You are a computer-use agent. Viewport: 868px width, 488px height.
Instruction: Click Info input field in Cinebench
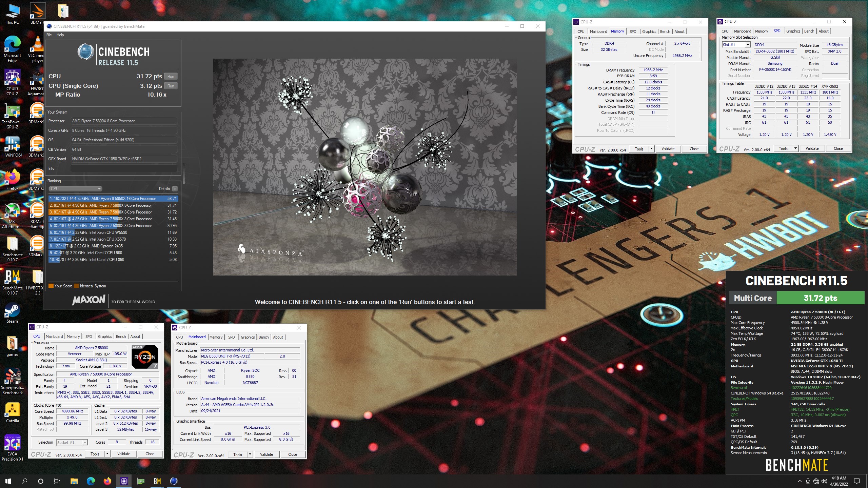coord(124,168)
